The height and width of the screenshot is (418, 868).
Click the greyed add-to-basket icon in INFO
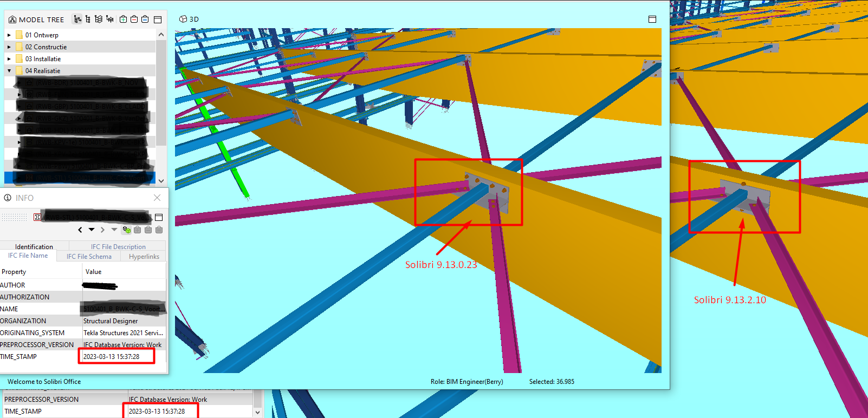(x=138, y=230)
